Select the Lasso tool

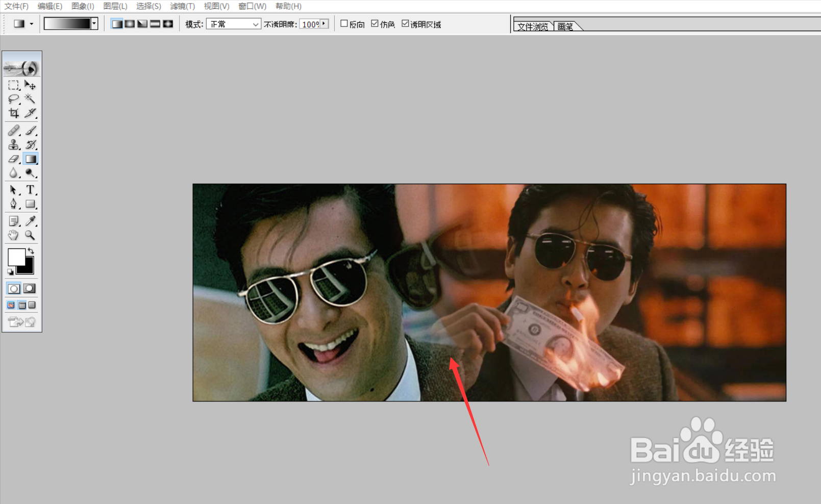point(14,99)
